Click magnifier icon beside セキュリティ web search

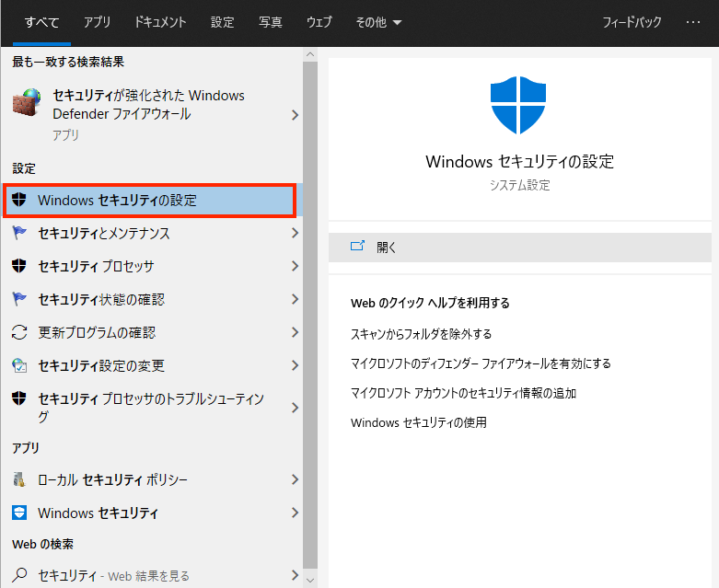pyautogui.click(x=19, y=575)
